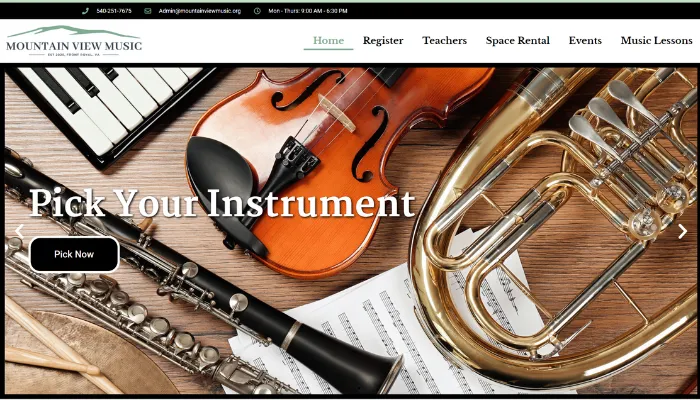Click the envelope email icon
The width and height of the screenshot is (700, 400).
pos(148,11)
